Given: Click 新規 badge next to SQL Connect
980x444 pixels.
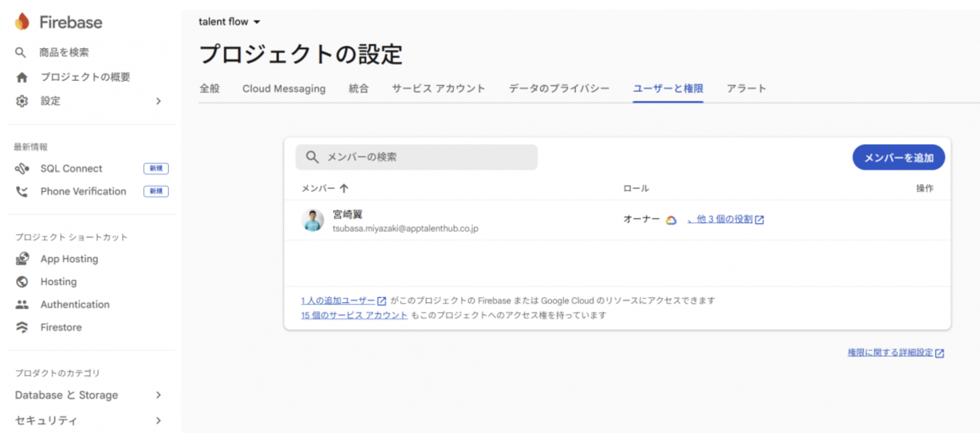Looking at the screenshot, I should point(156,169).
